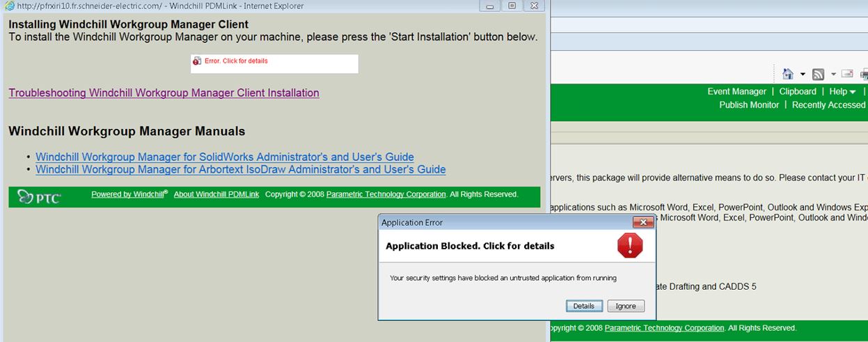Open Event Manager in the background window

click(736, 91)
